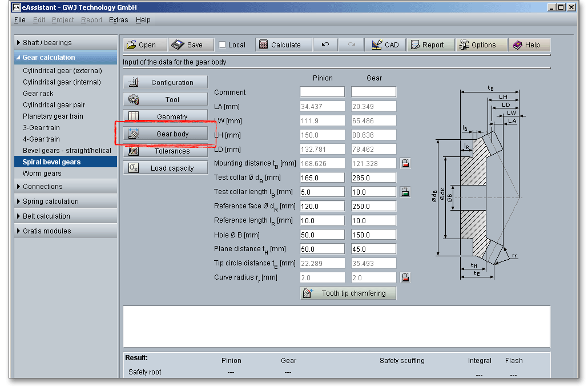Open the CAD export button
The width and height of the screenshot is (588, 387).
[x=385, y=45]
